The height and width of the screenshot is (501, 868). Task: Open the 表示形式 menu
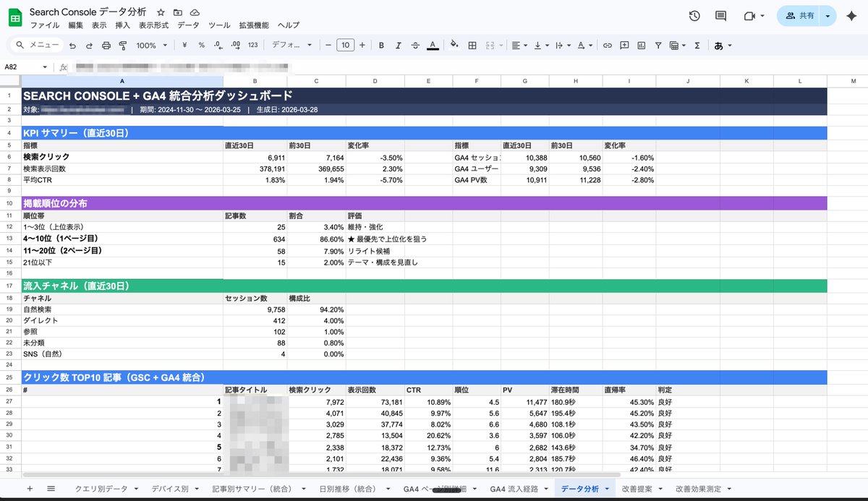point(153,25)
